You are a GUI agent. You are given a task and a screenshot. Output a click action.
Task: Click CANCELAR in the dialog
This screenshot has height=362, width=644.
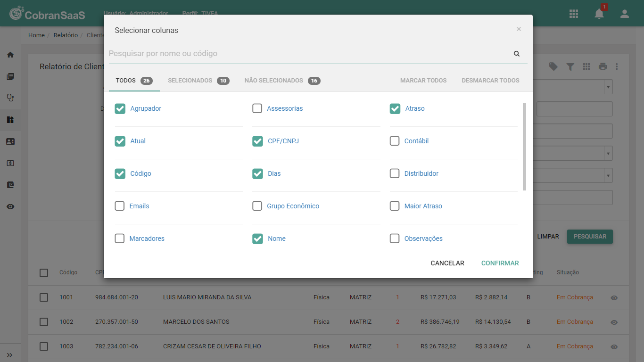coord(447,263)
